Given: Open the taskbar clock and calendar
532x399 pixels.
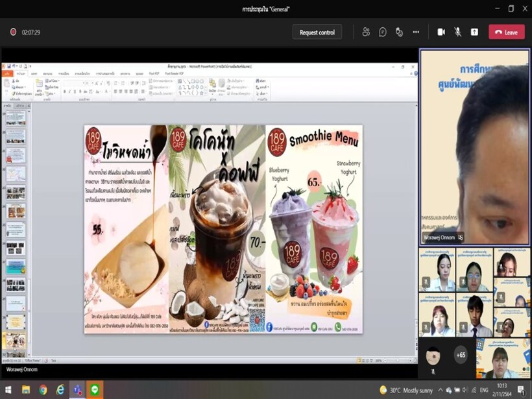Looking at the screenshot, I should click(x=502, y=390).
